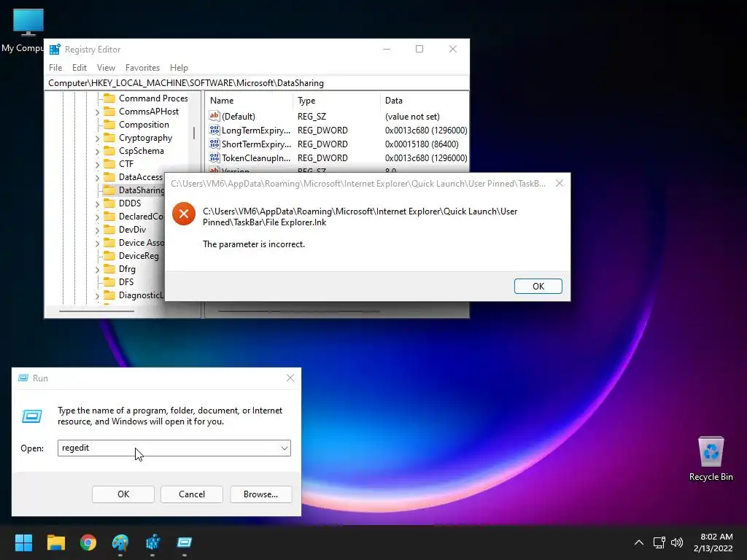Image resolution: width=747 pixels, height=560 pixels.
Task: Click the Dfrg folder icon
Action: 109,269
